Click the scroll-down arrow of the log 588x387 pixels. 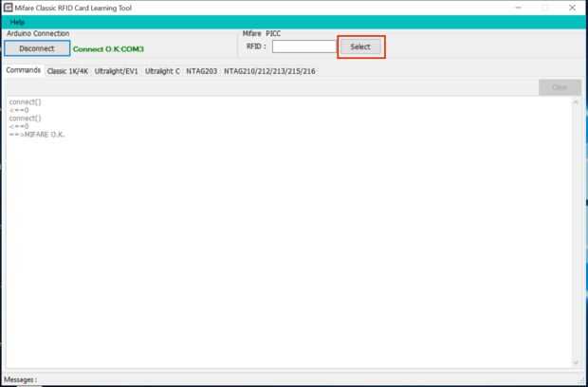(x=576, y=362)
